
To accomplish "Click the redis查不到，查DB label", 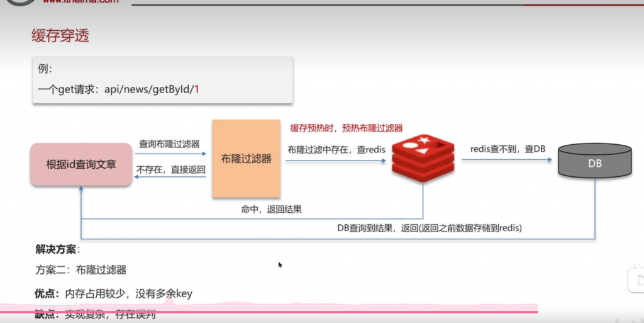I will (x=508, y=149).
